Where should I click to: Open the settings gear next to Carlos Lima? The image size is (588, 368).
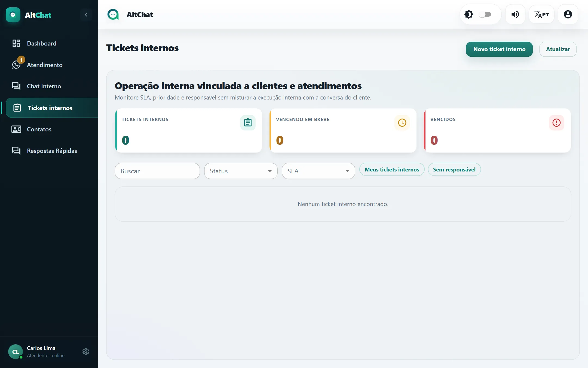[86, 352]
